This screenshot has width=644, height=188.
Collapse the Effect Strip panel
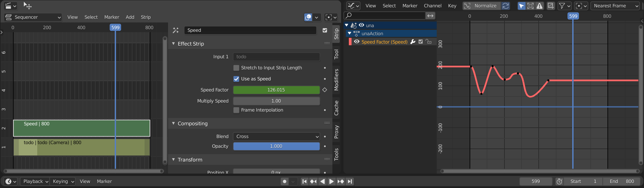tap(191, 44)
